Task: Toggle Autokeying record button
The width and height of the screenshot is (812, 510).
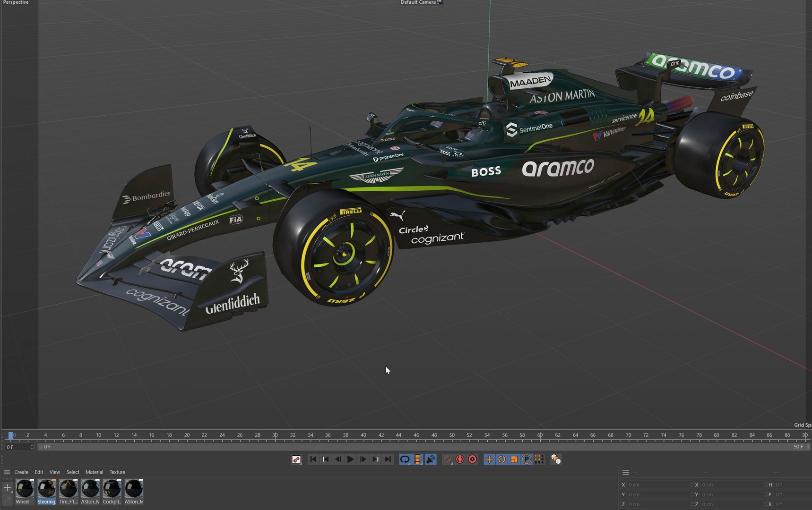Action: pyautogui.click(x=460, y=459)
